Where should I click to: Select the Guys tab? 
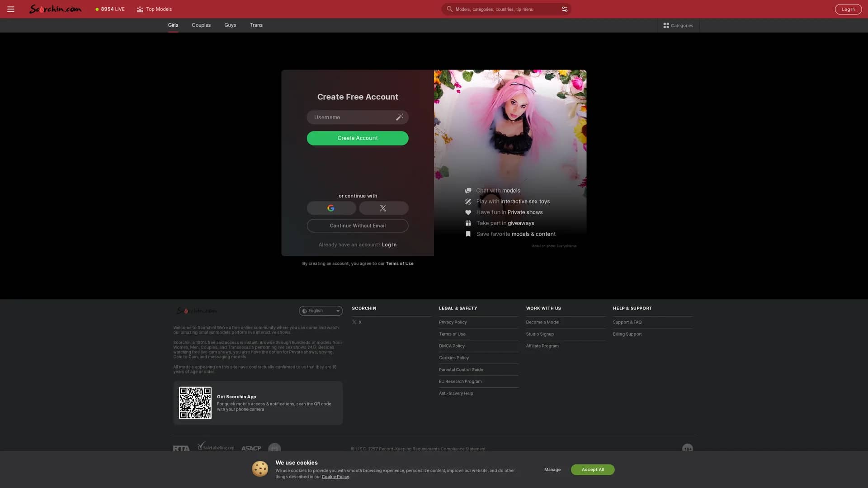pyautogui.click(x=230, y=25)
